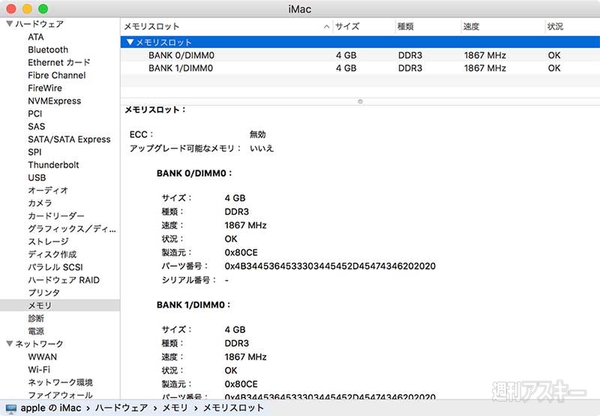Screen dimensions: 600x416
Task: Select the BANK 1/DIMM0 table row
Action: pos(360,68)
